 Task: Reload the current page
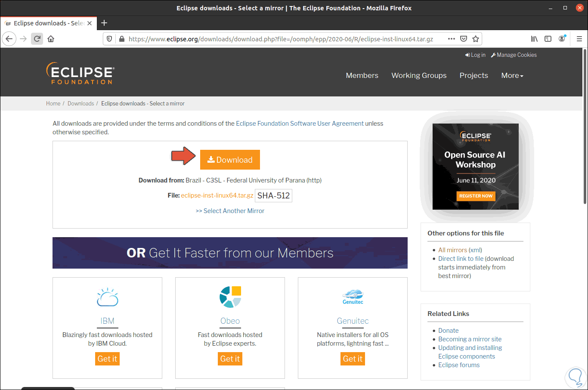37,39
